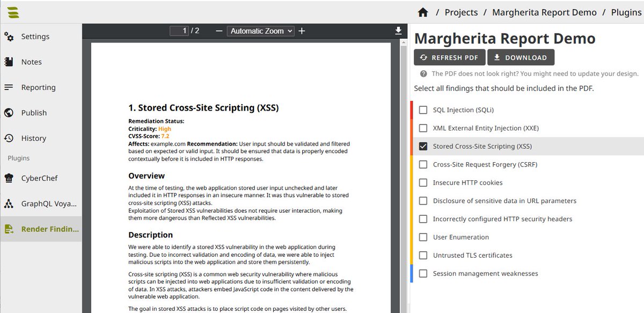Click the Settings gears icon
Viewport: 644px width, 313px height.
pos(9,37)
